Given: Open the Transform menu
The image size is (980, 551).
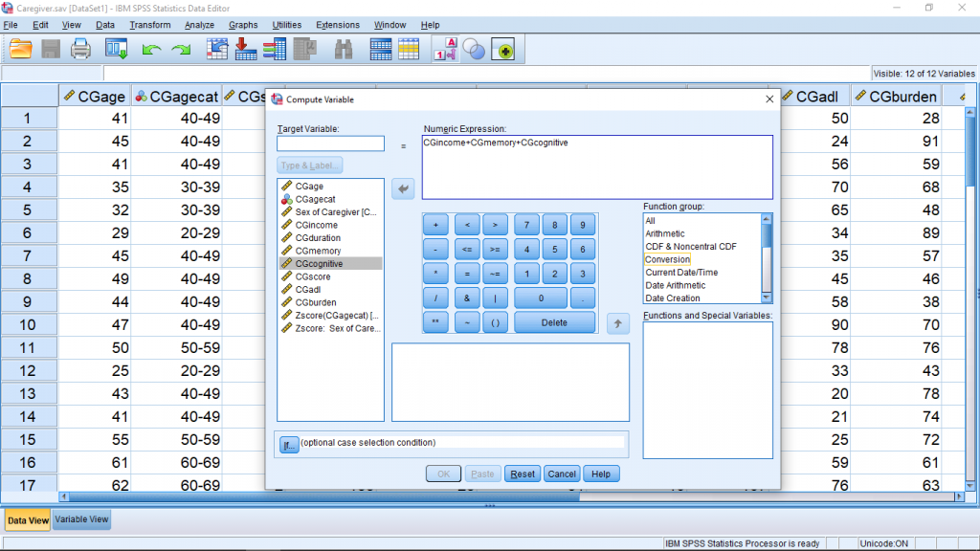Looking at the screenshot, I should pos(150,25).
